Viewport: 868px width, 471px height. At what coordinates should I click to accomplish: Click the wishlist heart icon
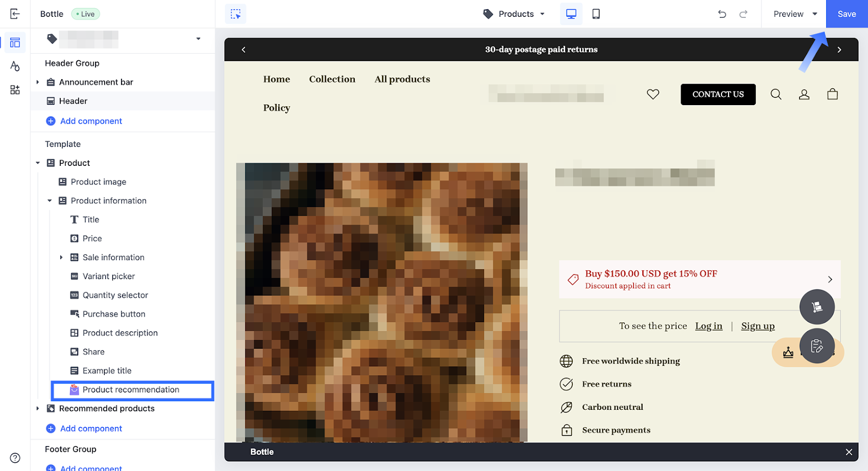pyautogui.click(x=653, y=94)
